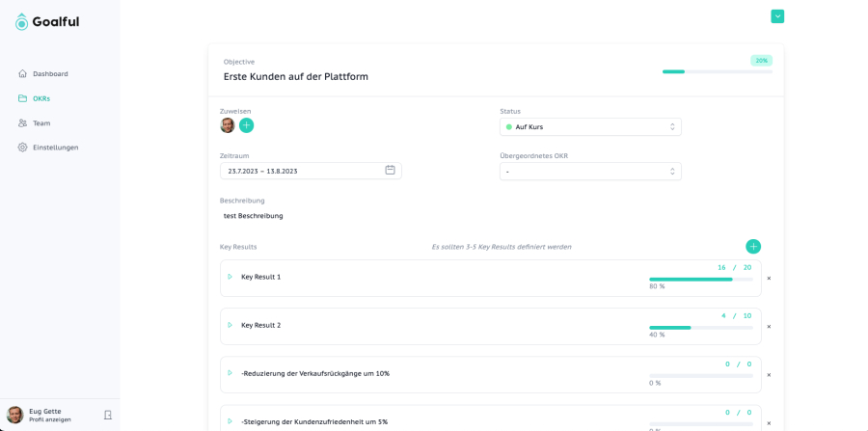This screenshot has width=868, height=431.
Task: Open Einstellungen settings gear
Action: (x=23, y=148)
